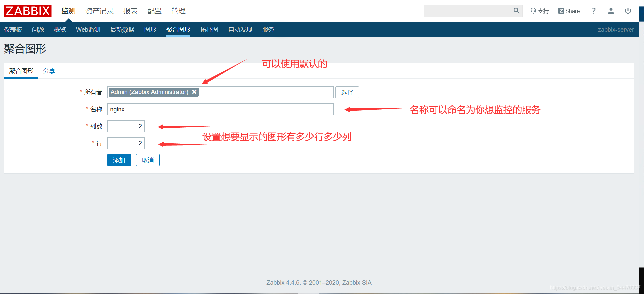Screen dimensions: 644x294
Task: Go to 图形 submenu
Action: 150,30
